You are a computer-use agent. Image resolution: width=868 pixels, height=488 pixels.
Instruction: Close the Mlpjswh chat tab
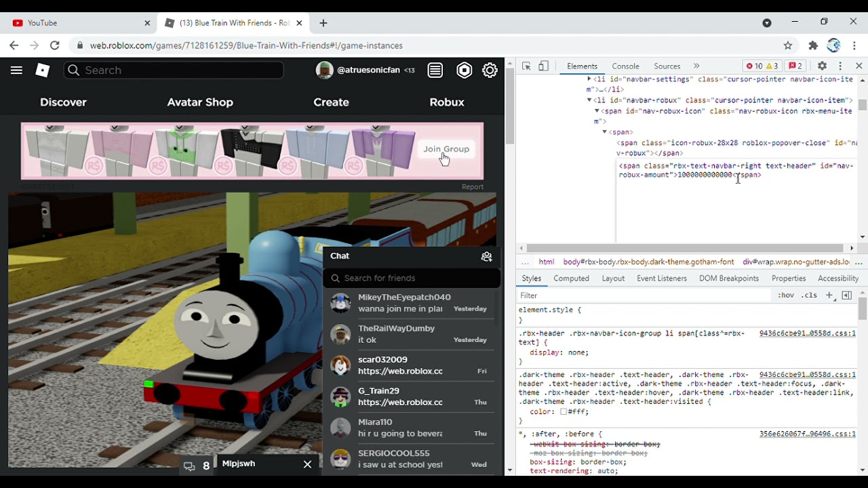tap(307, 464)
